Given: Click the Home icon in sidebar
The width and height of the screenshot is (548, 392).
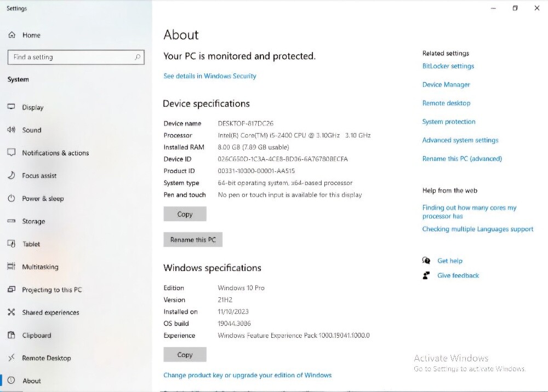Looking at the screenshot, I should [x=12, y=35].
